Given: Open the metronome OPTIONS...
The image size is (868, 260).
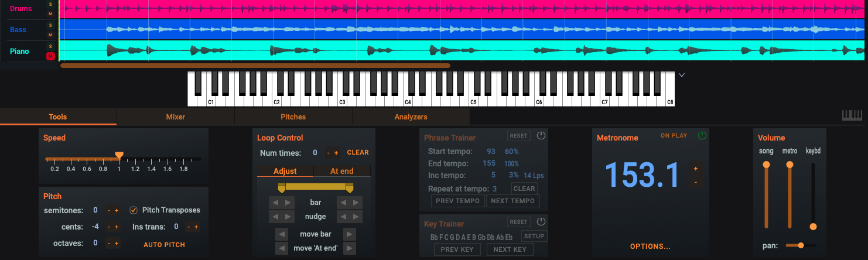Looking at the screenshot, I should tap(650, 247).
